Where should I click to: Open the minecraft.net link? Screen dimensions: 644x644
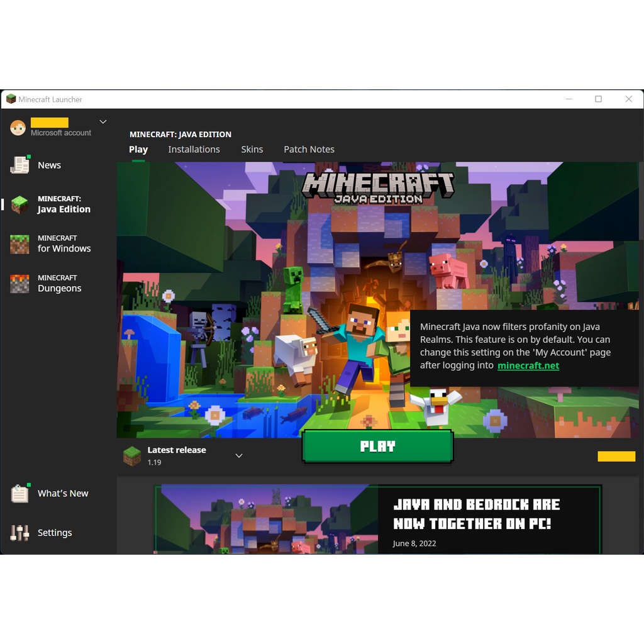(x=528, y=365)
